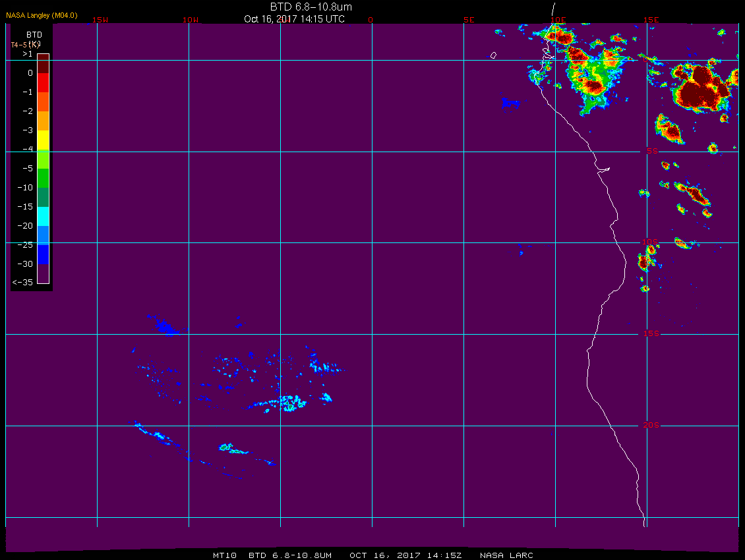Viewport: 745px width, 560px height.
Task: Click the purple legend swatch above <-35
Action: tap(44, 273)
